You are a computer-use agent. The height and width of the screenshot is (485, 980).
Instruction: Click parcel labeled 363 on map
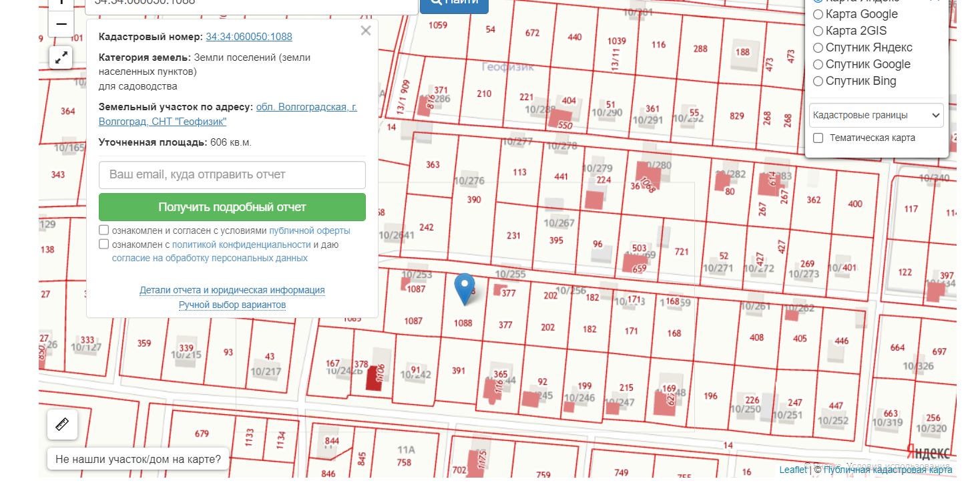pyautogui.click(x=433, y=164)
